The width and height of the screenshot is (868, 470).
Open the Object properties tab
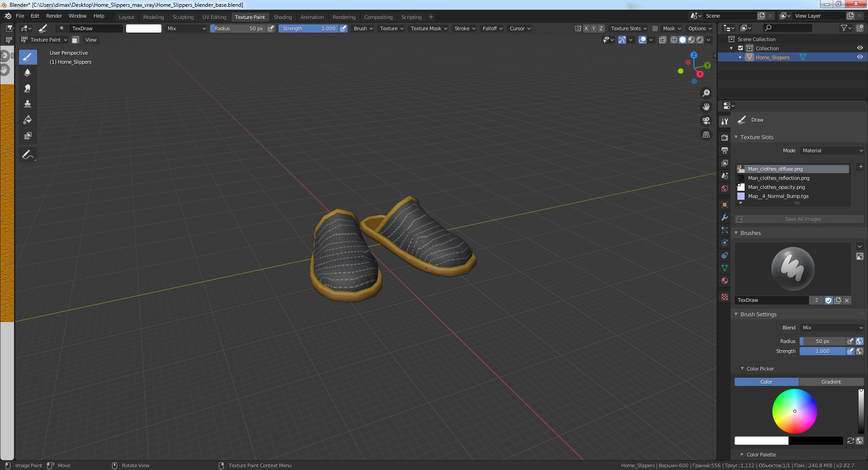[725, 205]
